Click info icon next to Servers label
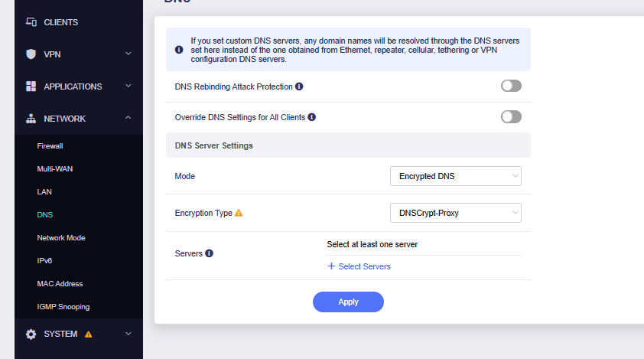The height and width of the screenshot is (359, 644). tap(209, 253)
